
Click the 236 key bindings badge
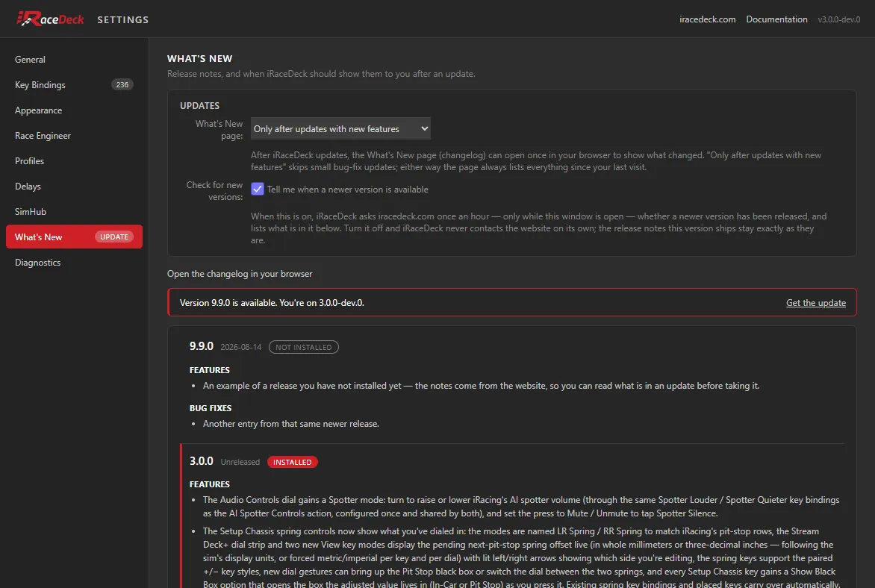(122, 85)
